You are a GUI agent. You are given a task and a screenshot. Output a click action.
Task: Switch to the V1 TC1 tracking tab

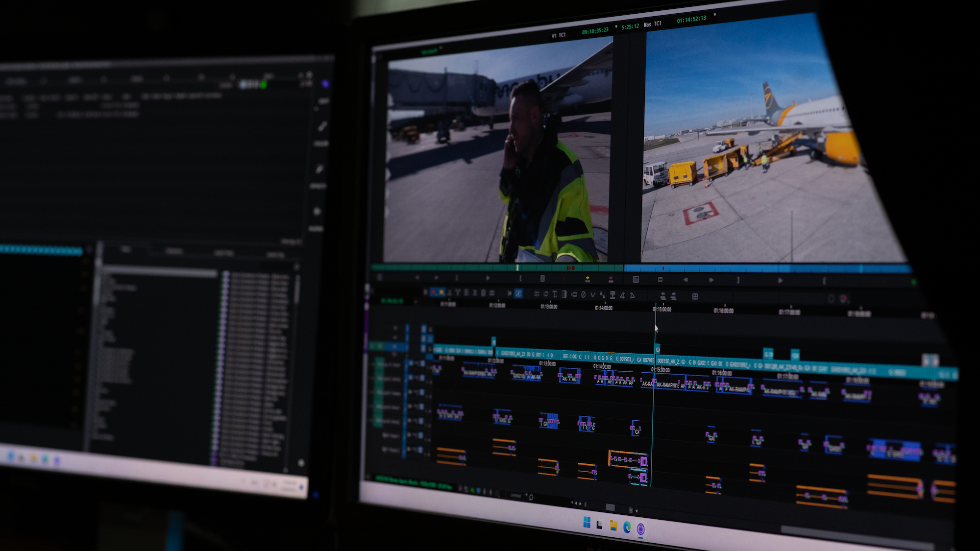tap(558, 35)
